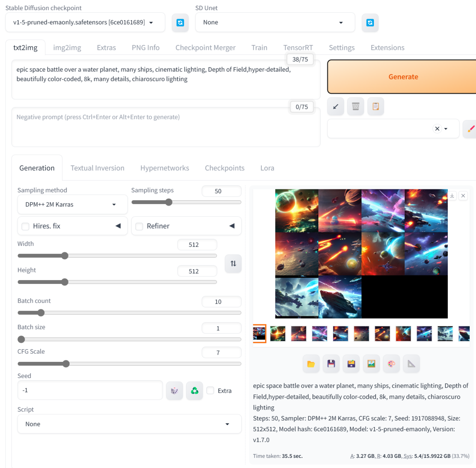Image resolution: width=476 pixels, height=468 pixels.
Task: Refresh the SD Unet list
Action: (370, 22)
